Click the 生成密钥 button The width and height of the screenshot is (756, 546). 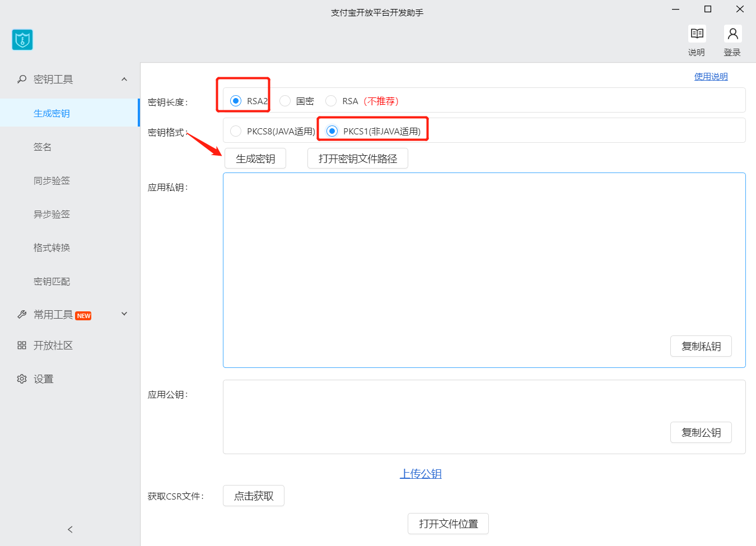tap(255, 158)
